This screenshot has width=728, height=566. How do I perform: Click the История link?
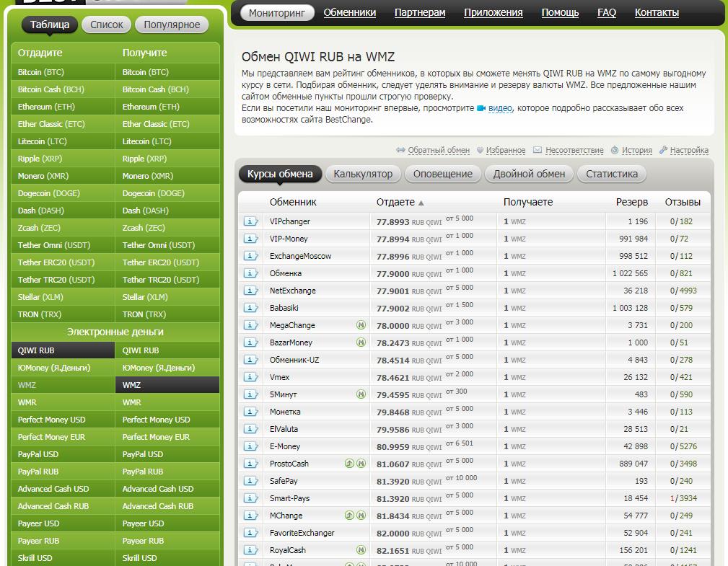637,150
